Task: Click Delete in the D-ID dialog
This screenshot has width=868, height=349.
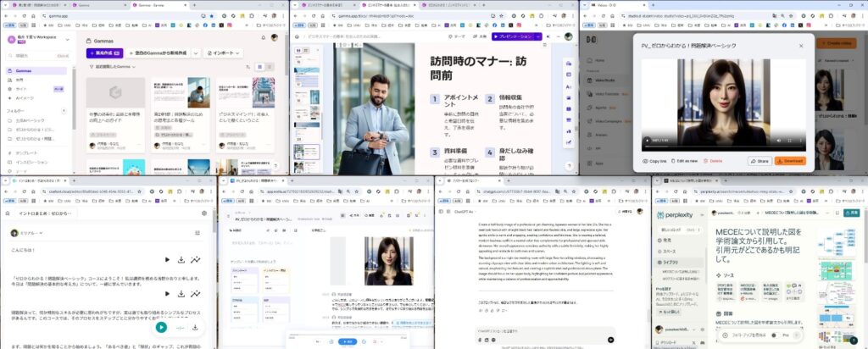Action: point(713,161)
